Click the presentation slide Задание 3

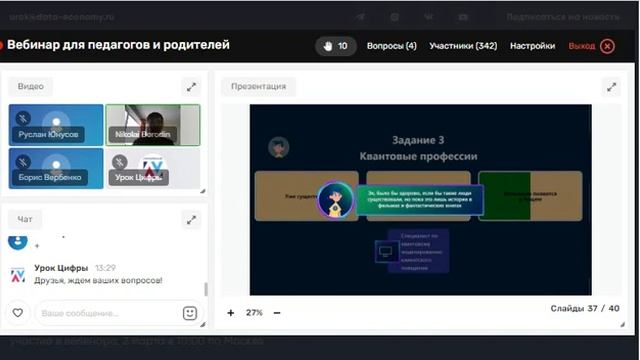point(420,200)
